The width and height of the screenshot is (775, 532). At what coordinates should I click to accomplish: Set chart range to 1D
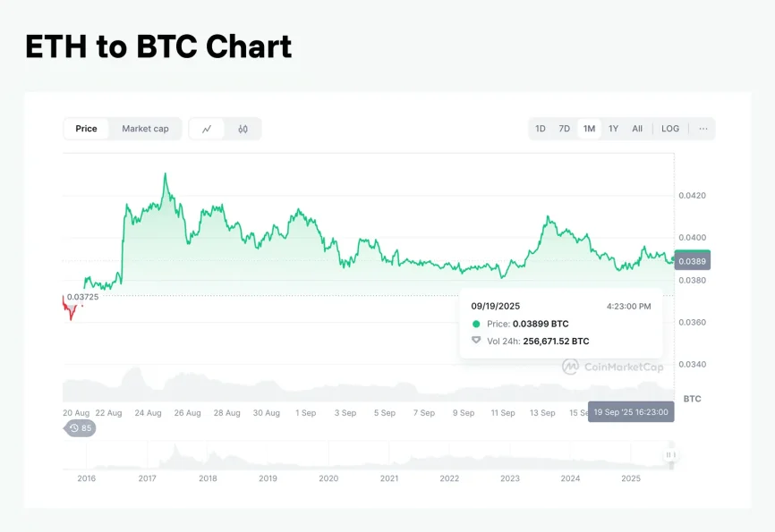point(541,129)
